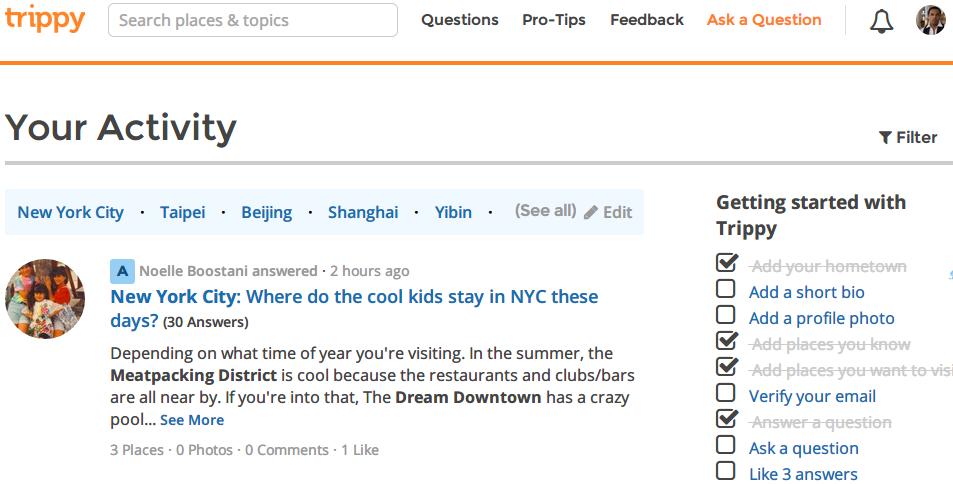The image size is (953, 484).
Task: Click the Trippy logo
Action: 44,19
